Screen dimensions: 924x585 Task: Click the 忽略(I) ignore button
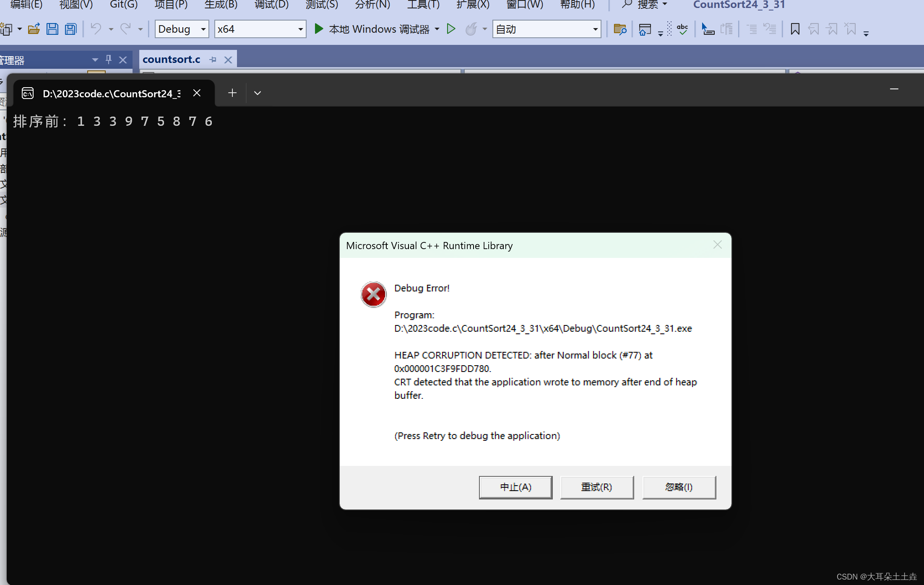(x=679, y=487)
